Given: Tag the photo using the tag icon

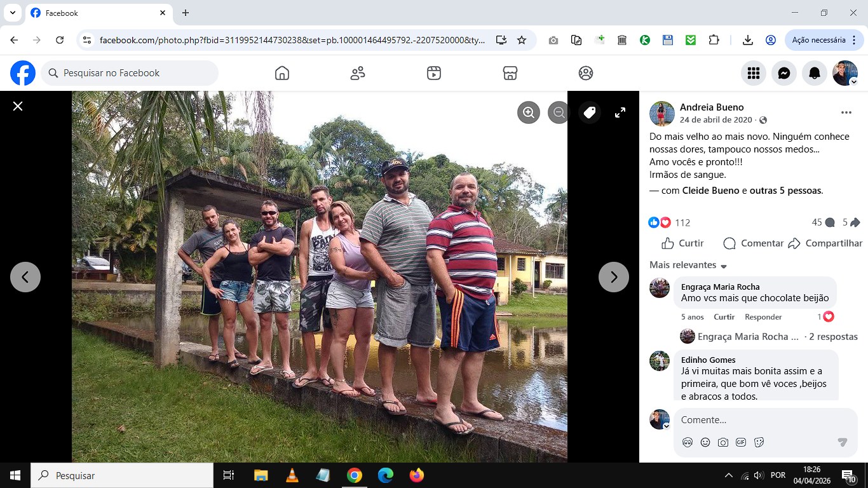Looking at the screenshot, I should click(590, 112).
